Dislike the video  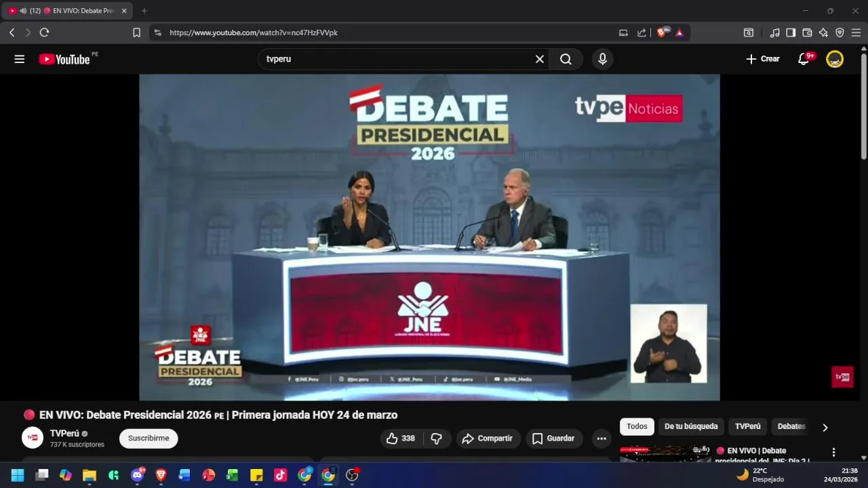(437, 439)
